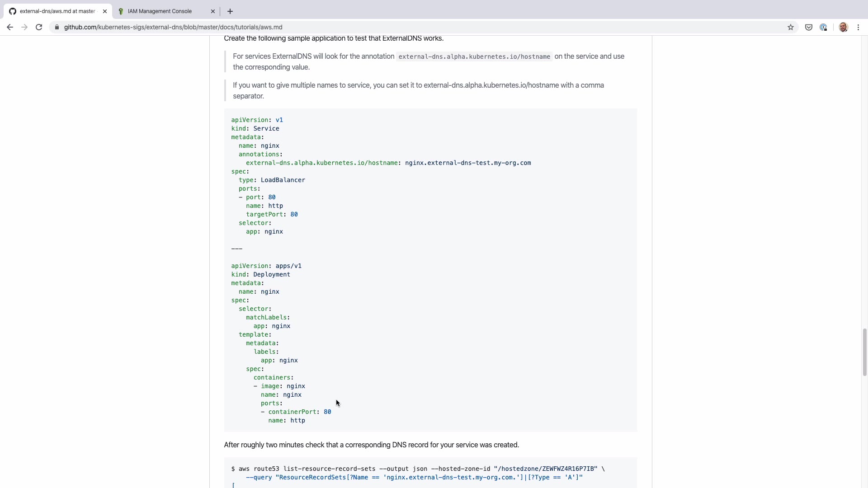Bookmark this page with the star icon
Image resolution: width=868 pixels, height=488 pixels.
[791, 27]
